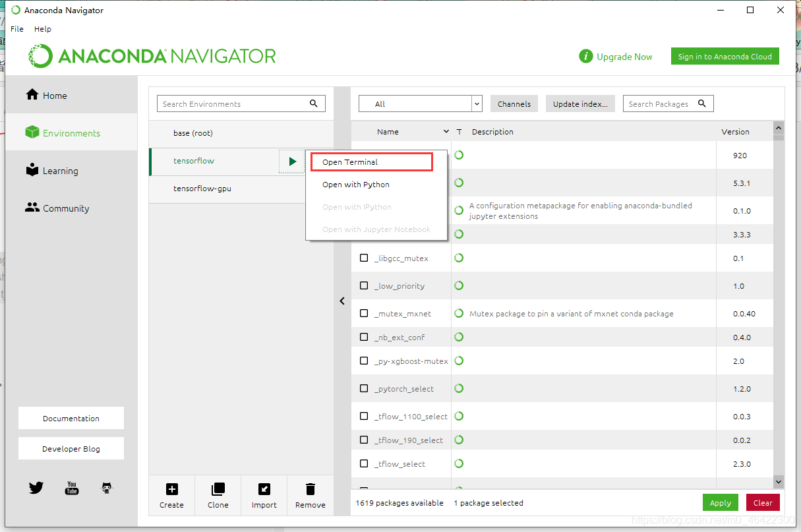Click the Version column header
Image resolution: width=801 pixels, height=532 pixels.
click(x=735, y=132)
